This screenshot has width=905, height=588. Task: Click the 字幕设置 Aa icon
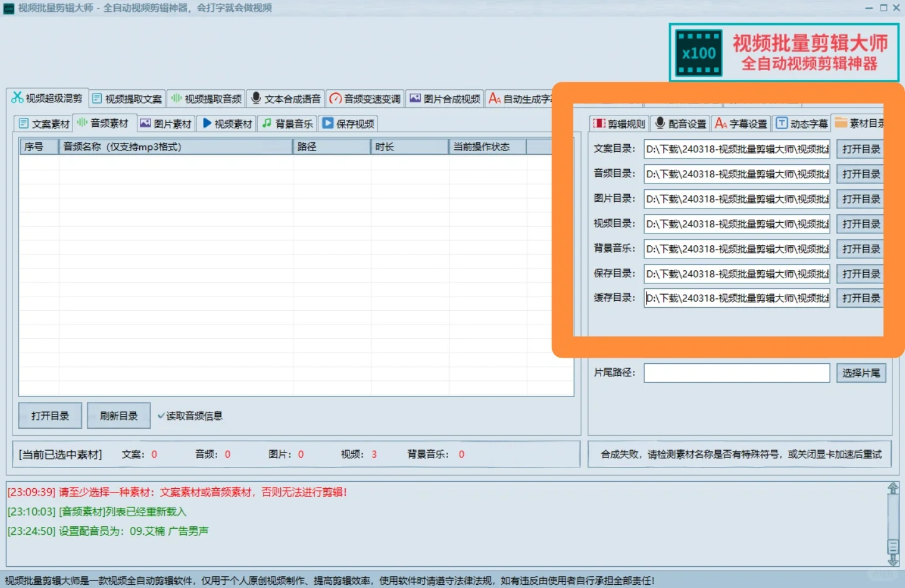(721, 123)
